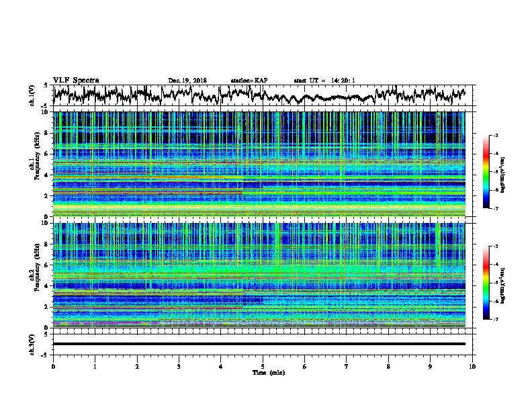Click the 'ch.3(V)' axis label

click(32, 345)
